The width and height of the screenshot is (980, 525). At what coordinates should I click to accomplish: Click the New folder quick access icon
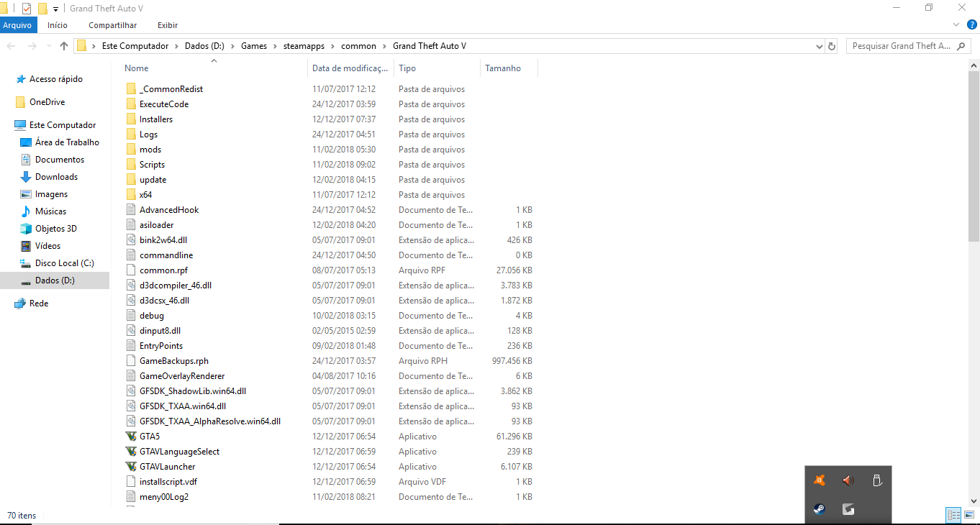click(42, 9)
